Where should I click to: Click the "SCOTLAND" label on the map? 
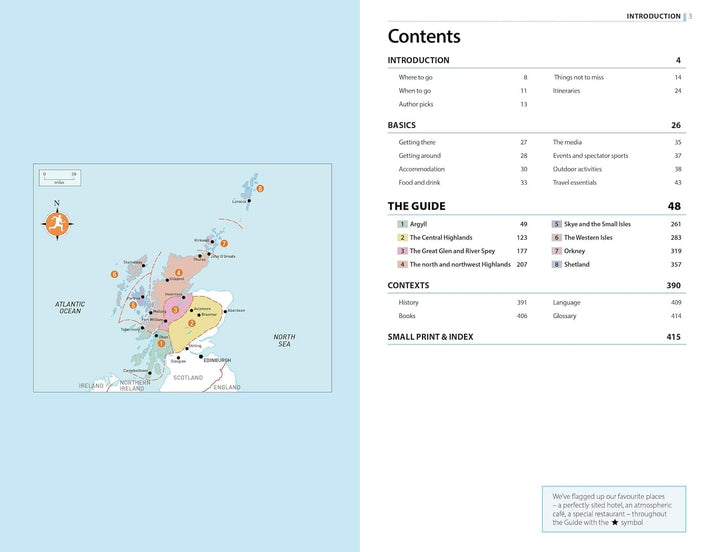point(188,377)
